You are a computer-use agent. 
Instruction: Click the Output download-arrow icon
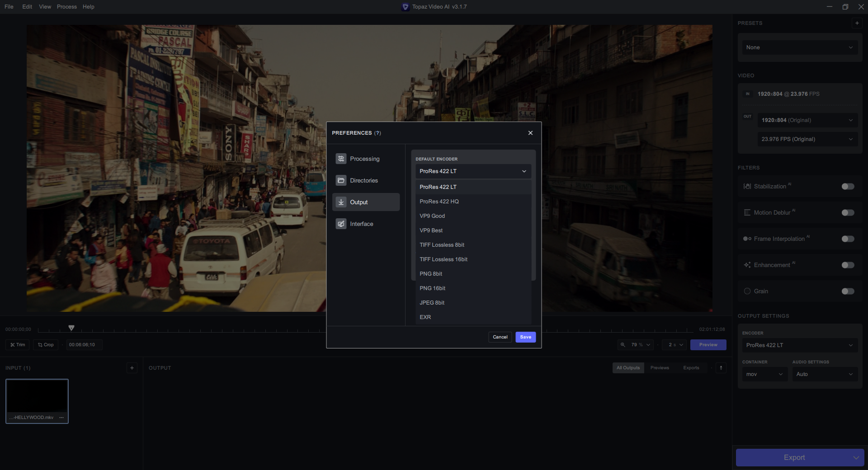pos(341,202)
